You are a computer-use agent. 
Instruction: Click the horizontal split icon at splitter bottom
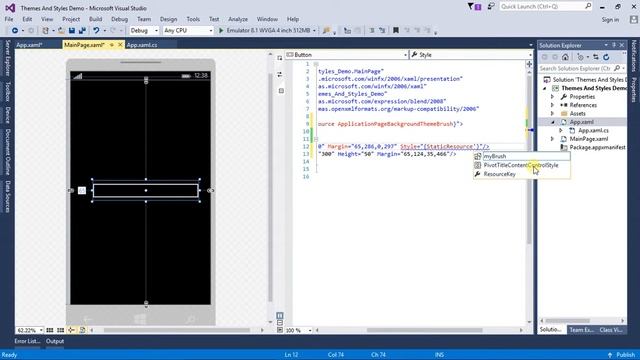[280, 322]
